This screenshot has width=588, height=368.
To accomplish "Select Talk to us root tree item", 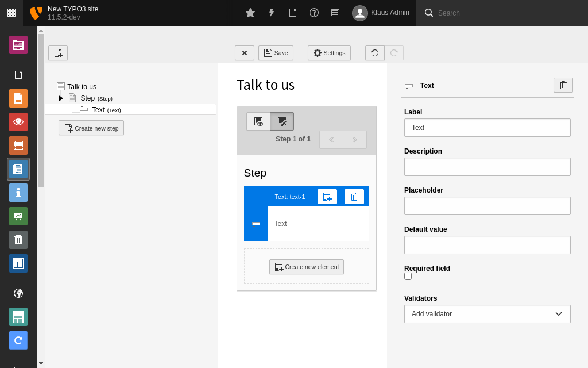I will (x=82, y=87).
